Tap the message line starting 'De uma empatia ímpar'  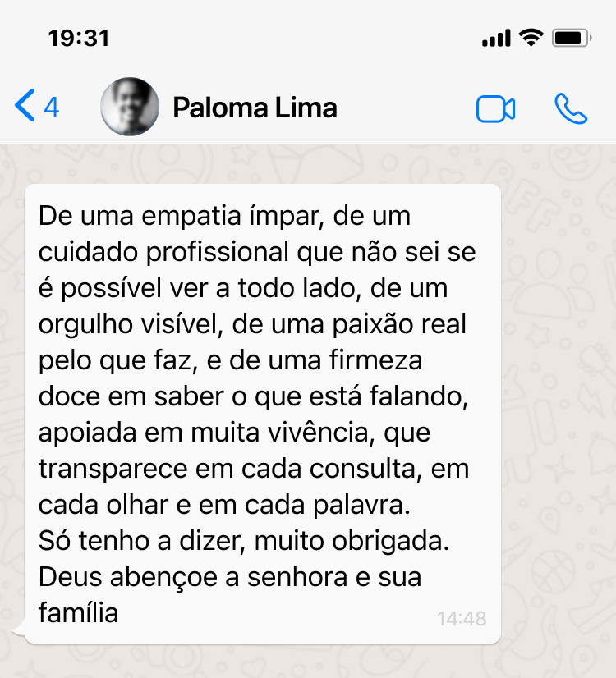click(224, 215)
